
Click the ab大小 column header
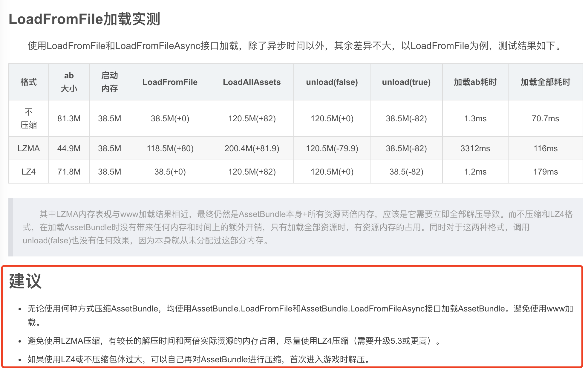coord(69,82)
